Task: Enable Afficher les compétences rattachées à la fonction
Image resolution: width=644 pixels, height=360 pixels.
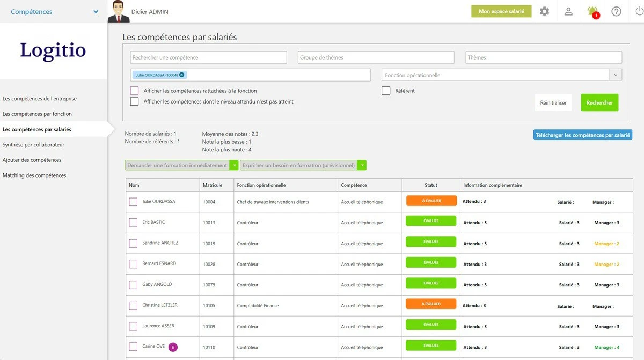Action: pyautogui.click(x=134, y=91)
